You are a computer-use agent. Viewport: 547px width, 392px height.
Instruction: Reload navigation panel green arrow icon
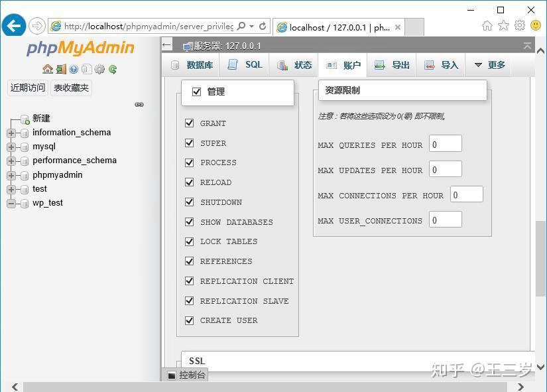coord(113,69)
